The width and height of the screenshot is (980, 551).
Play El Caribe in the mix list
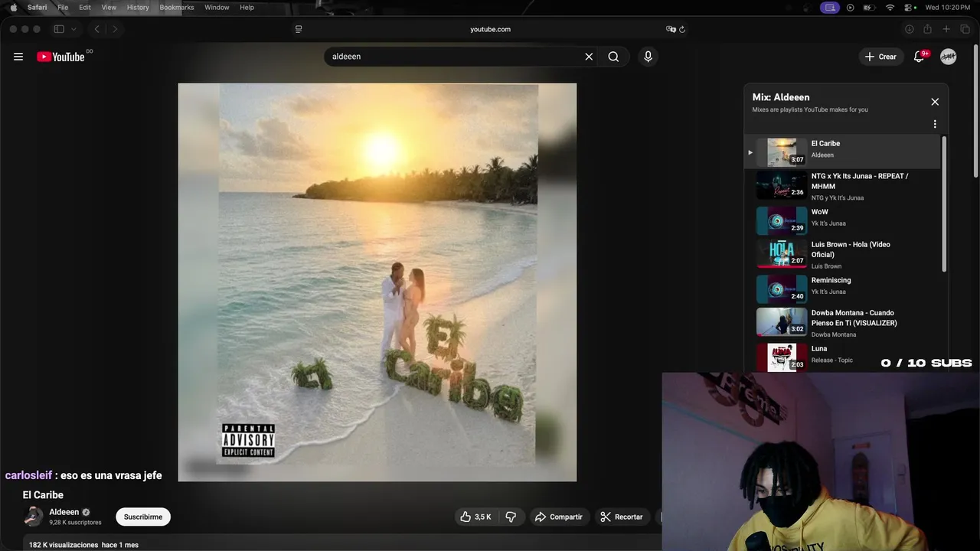842,152
